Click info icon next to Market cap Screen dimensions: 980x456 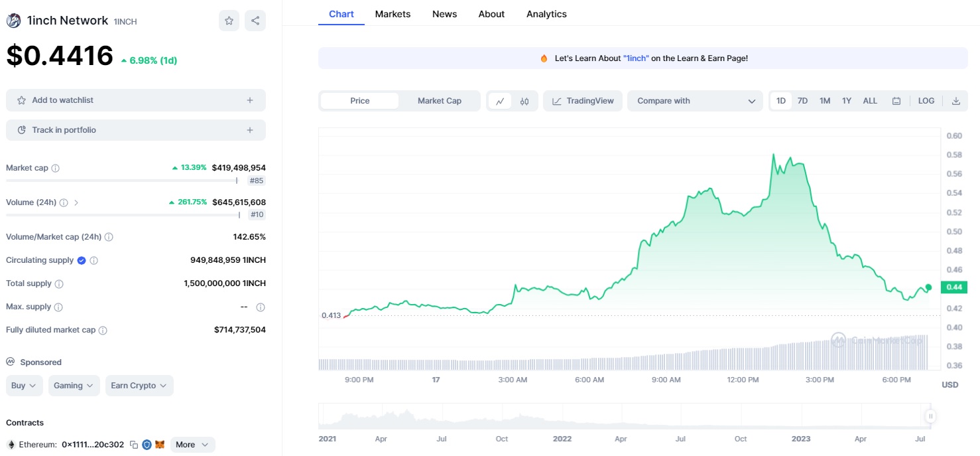pyautogui.click(x=56, y=168)
